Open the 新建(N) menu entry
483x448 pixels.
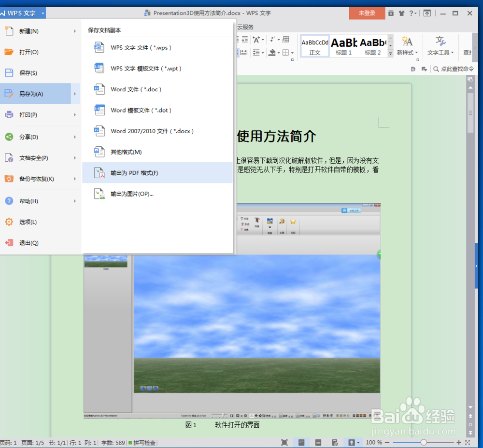point(40,31)
